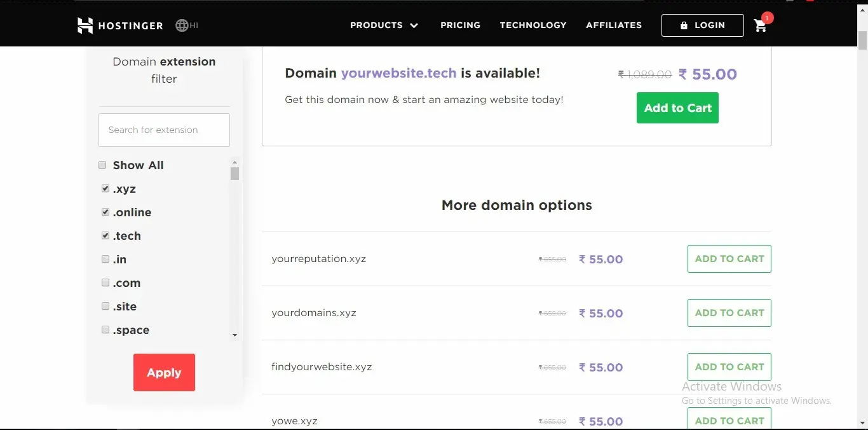Click extension list scroll-up arrow

point(234,163)
